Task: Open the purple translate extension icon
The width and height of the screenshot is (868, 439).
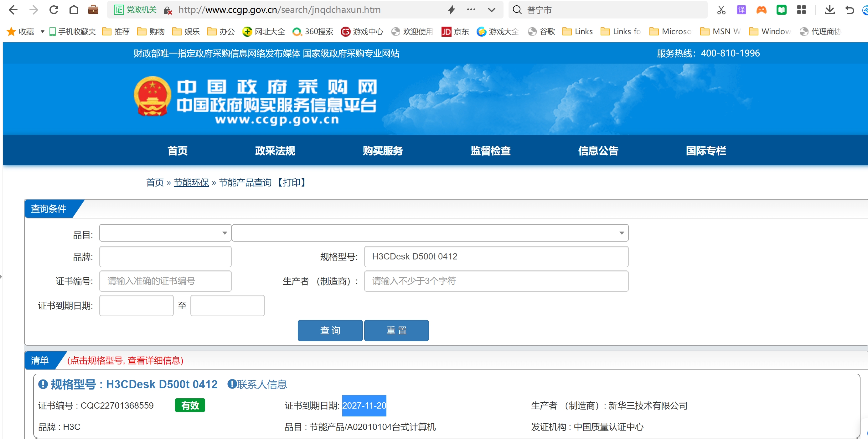Action: pos(741,10)
